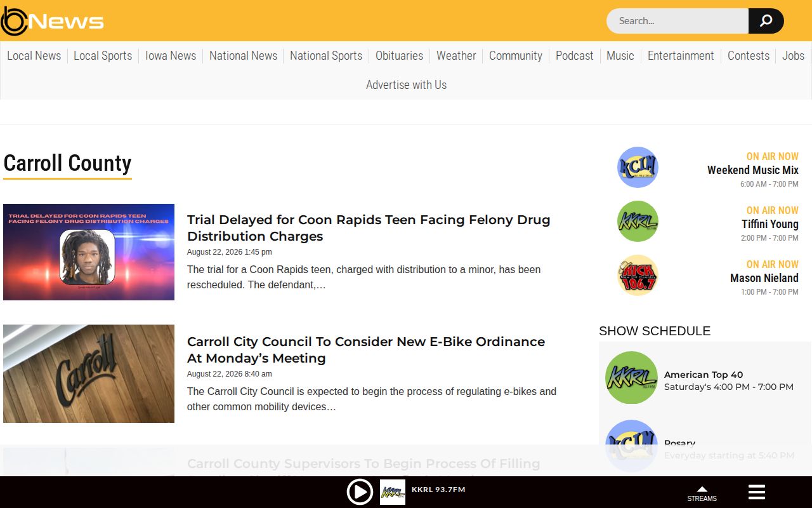The image size is (812, 508).
Task: Click the KKRL logo in player bar
Action: [393, 492]
